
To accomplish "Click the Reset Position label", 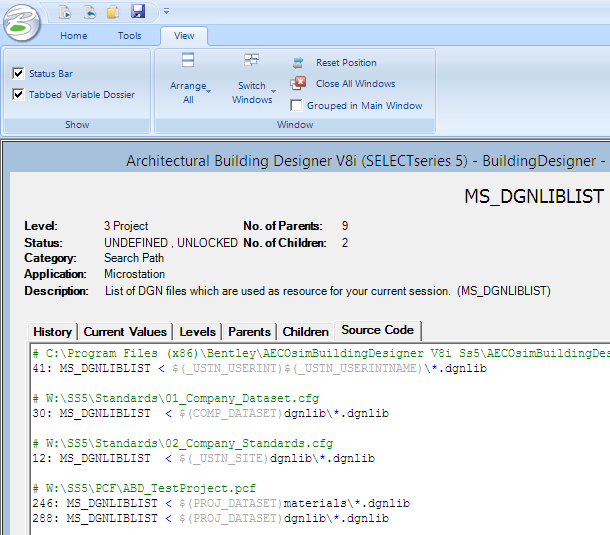I will (346, 63).
